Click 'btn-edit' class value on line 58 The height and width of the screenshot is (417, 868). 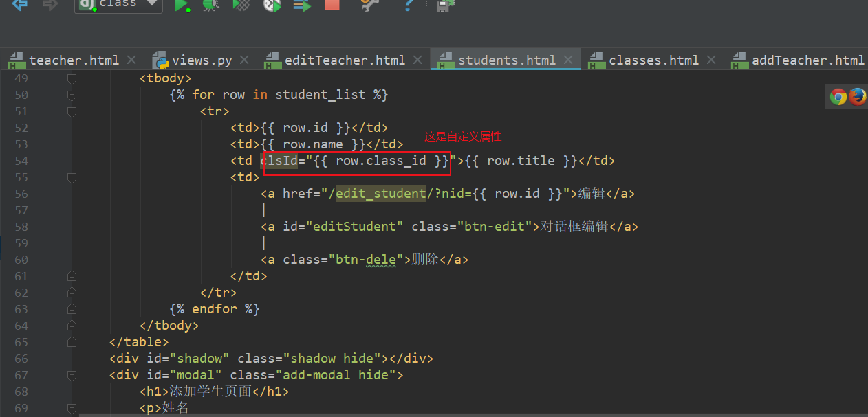(495, 227)
